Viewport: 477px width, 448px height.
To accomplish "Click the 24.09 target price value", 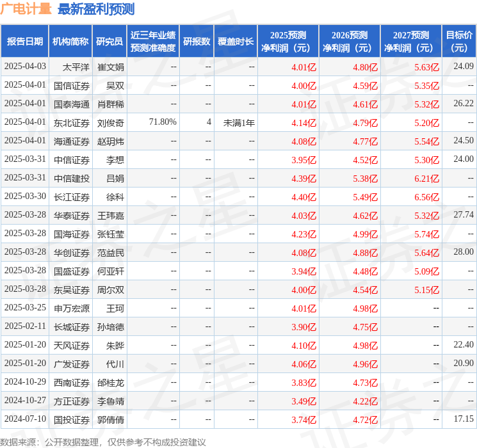I will click(464, 66).
